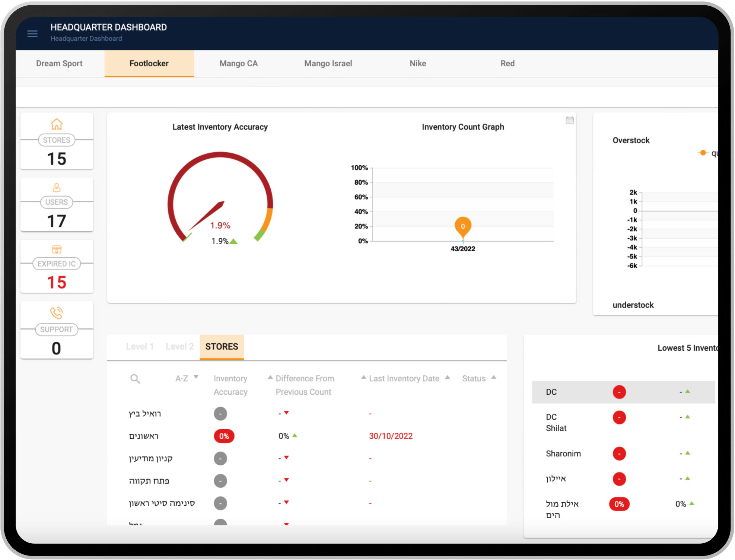Click the Users profile icon in sidebar
Viewport: 735px width, 560px height.
point(57,188)
